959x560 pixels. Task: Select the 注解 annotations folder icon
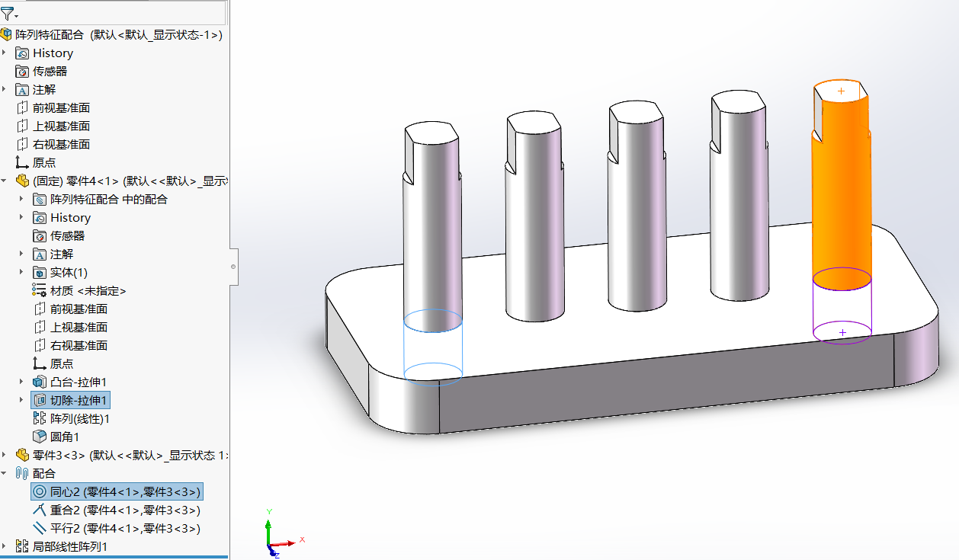coord(23,89)
